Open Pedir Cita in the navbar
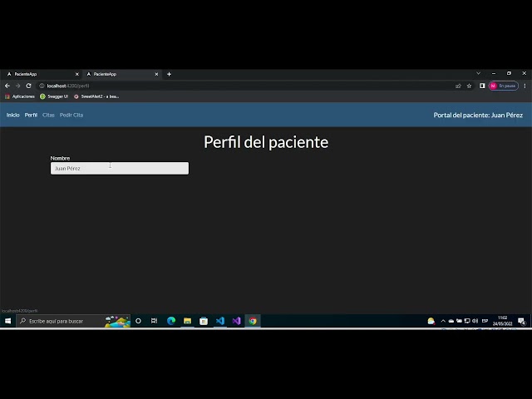Image resolution: width=532 pixels, height=399 pixels. (x=71, y=115)
